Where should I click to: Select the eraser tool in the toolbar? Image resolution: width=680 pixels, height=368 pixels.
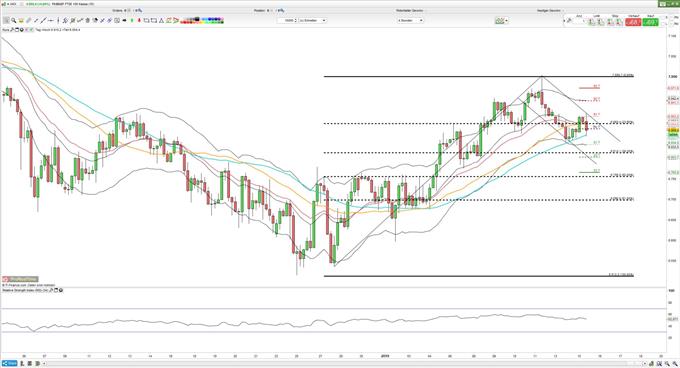[28, 20]
